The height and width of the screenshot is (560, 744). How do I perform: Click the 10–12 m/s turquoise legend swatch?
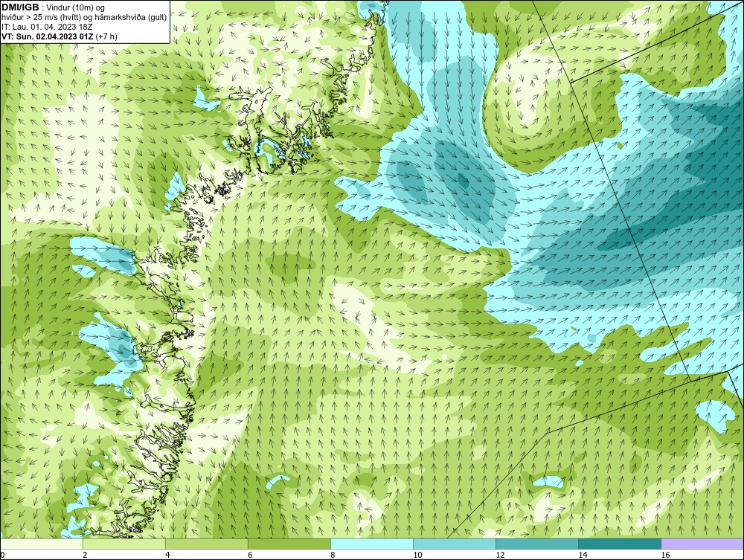455,544
